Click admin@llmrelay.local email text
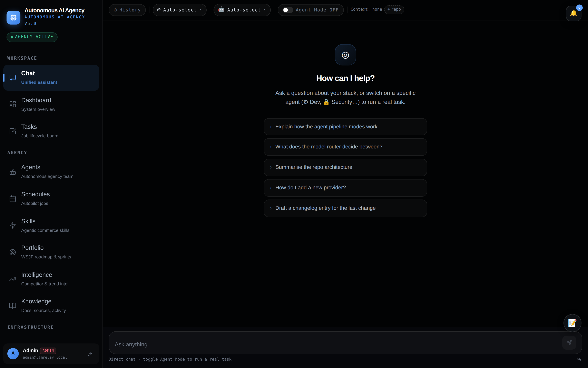The image size is (588, 368). tap(45, 357)
